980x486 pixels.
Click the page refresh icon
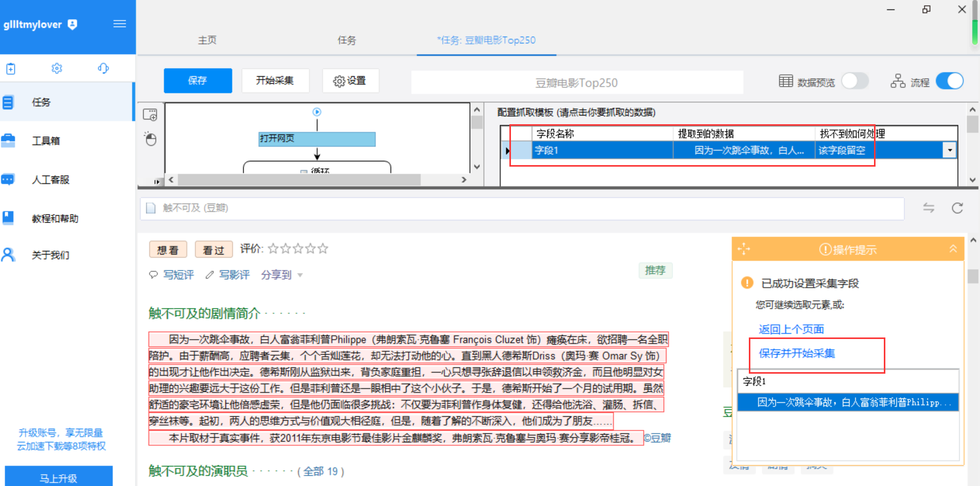(x=957, y=208)
